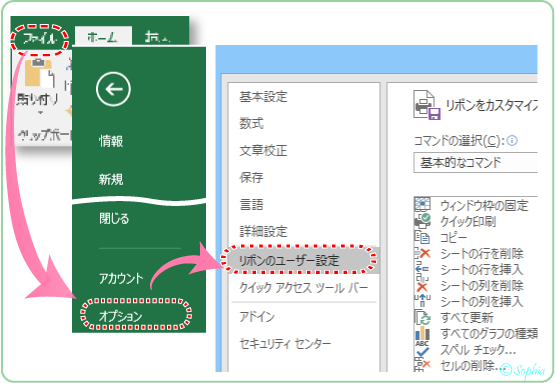Viewport: 555px width, 383px height.
Task: Open the ファイル tab
Action: (39, 39)
